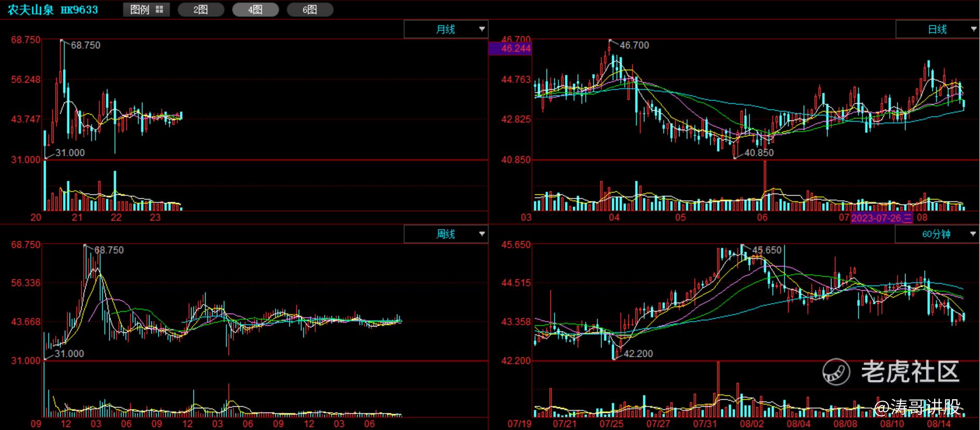Open the 图例 legend button

pos(147,9)
